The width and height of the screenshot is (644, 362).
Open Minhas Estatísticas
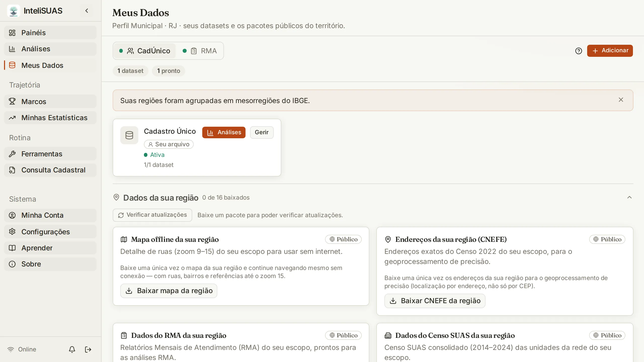coord(50,118)
